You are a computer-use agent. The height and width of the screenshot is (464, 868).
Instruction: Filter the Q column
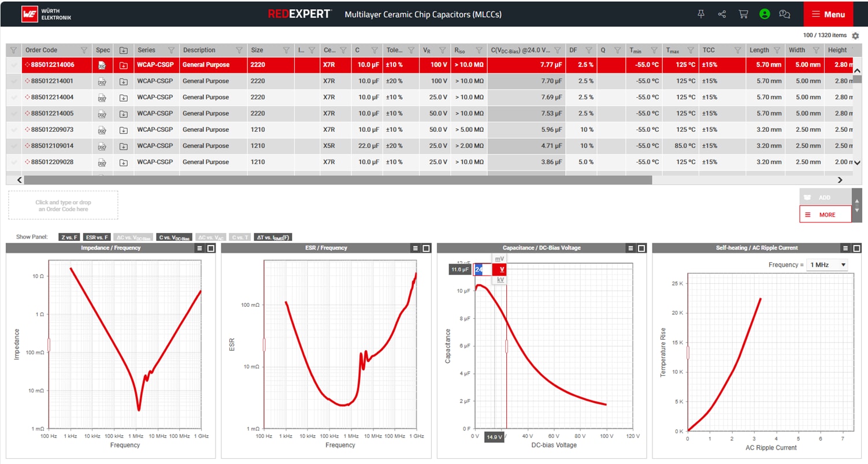pyautogui.click(x=617, y=50)
